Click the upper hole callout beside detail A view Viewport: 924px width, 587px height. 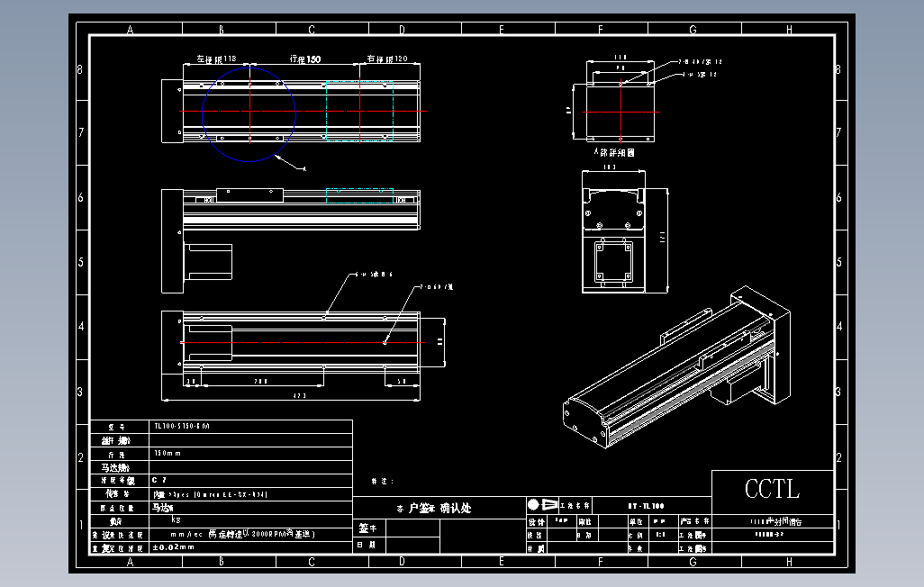[700, 61]
